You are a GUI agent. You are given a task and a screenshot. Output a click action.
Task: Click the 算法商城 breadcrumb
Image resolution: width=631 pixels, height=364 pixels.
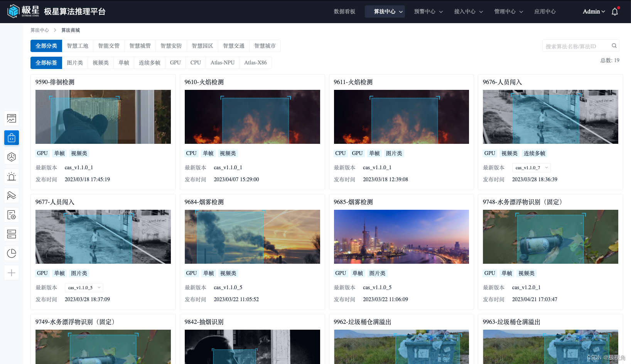pos(71,30)
